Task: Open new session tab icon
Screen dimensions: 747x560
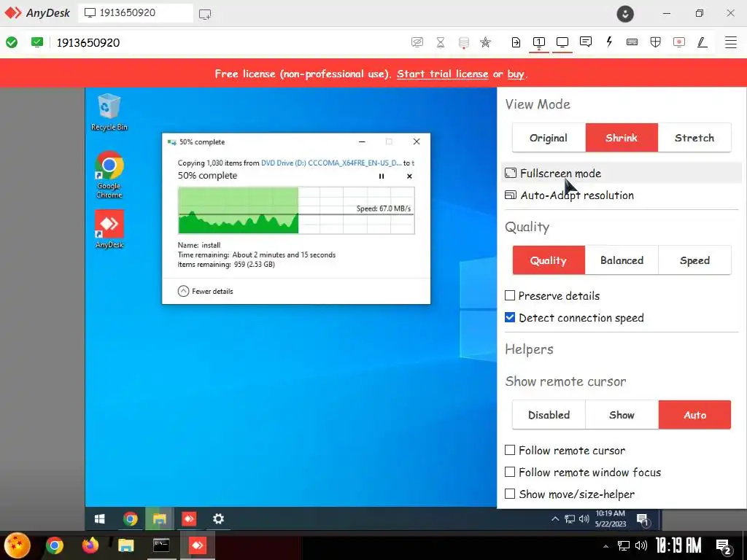Action: [205, 14]
